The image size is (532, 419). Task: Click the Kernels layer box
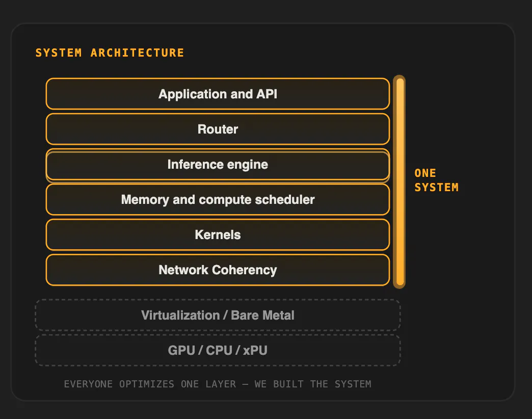(218, 235)
